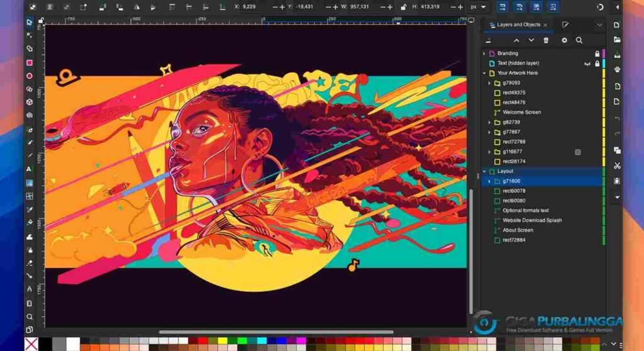Flip selection vertically
644x351 pixels.
[153, 7]
